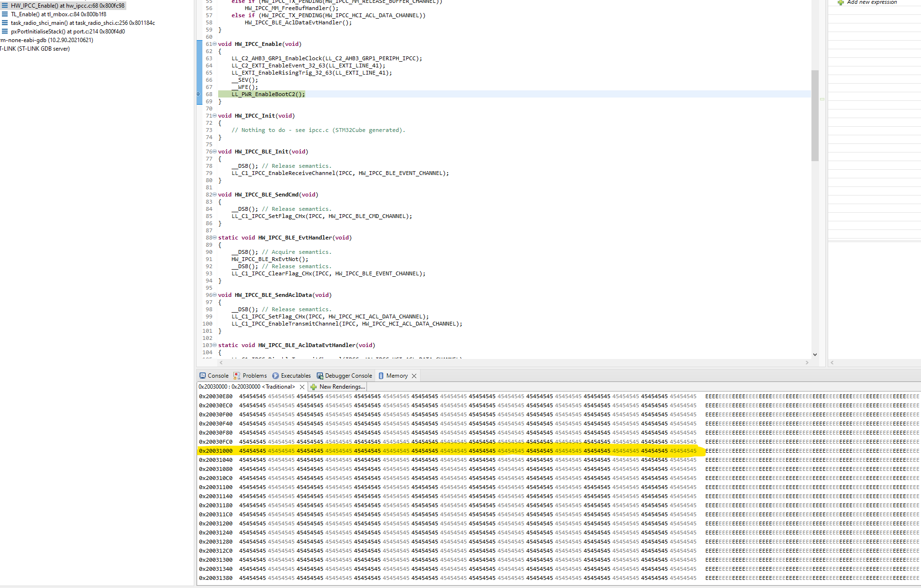The image size is (921, 588).
Task: Click the Add new expression link
Action: (x=871, y=2)
